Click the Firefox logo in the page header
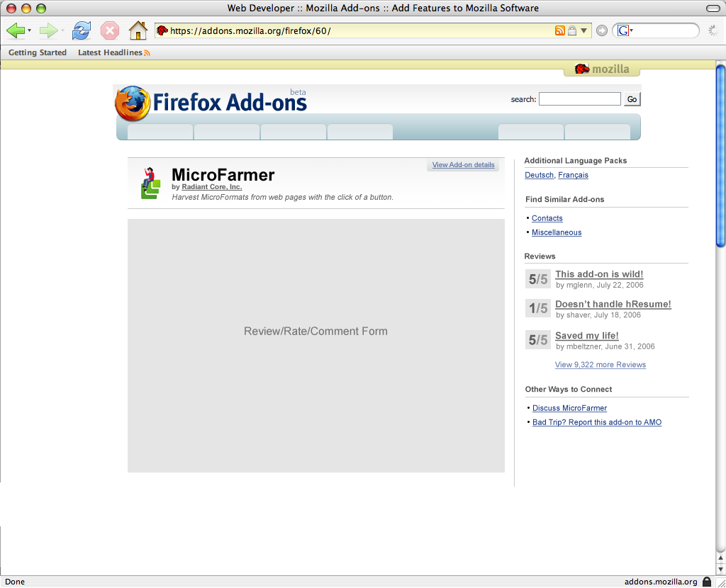726x588 pixels. pos(133,103)
